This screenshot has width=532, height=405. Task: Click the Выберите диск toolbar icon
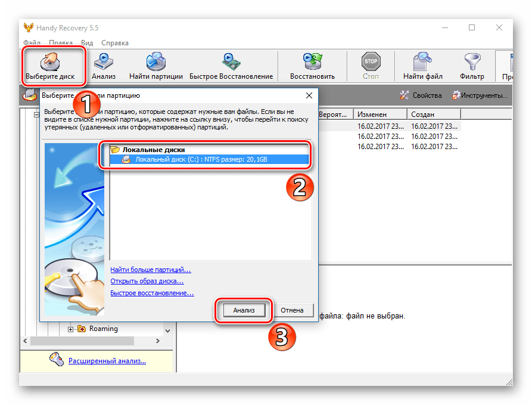(x=54, y=66)
